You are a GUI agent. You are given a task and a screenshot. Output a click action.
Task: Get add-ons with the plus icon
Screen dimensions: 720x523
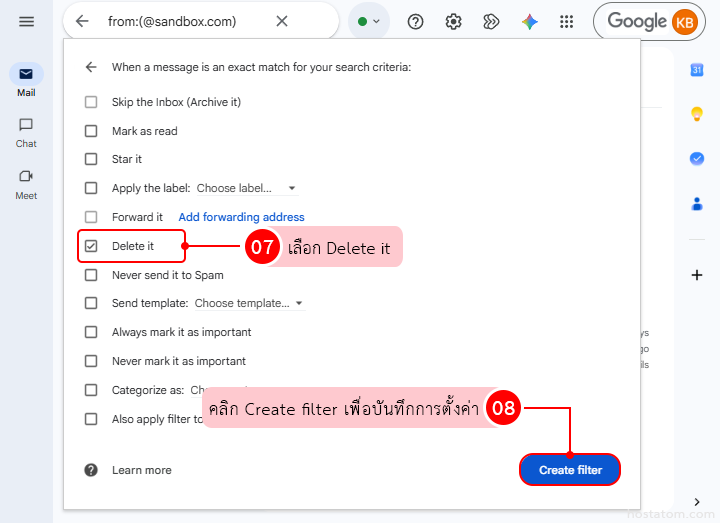(697, 275)
